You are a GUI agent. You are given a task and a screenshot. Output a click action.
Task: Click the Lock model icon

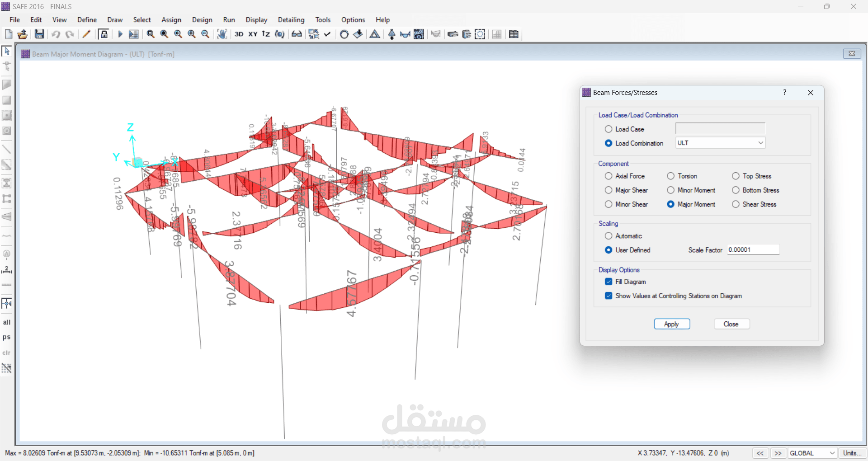point(104,34)
